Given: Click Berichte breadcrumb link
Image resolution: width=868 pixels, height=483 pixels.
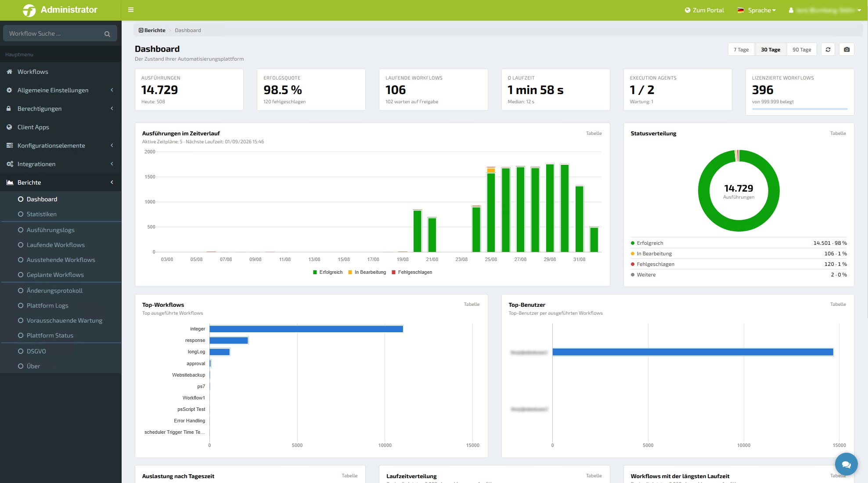Looking at the screenshot, I should click(x=152, y=30).
